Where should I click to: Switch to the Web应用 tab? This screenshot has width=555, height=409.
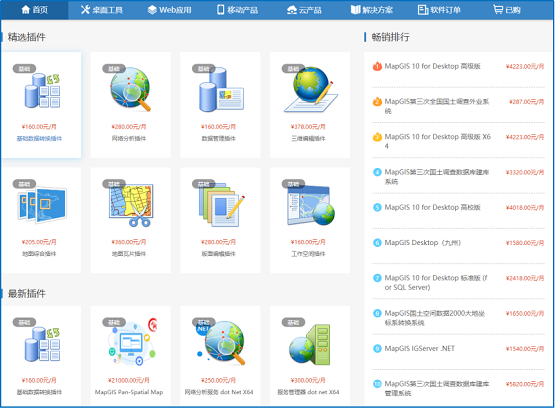coord(170,10)
